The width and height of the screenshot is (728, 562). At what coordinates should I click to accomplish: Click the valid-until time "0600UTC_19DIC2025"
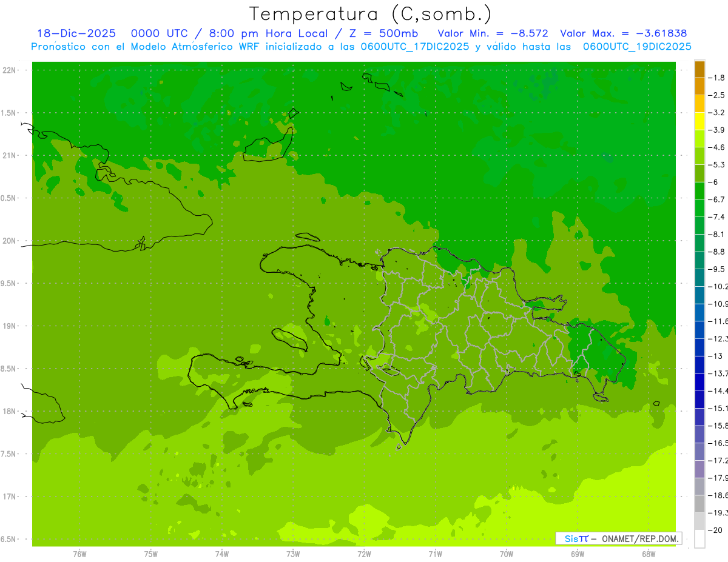pyautogui.click(x=637, y=47)
